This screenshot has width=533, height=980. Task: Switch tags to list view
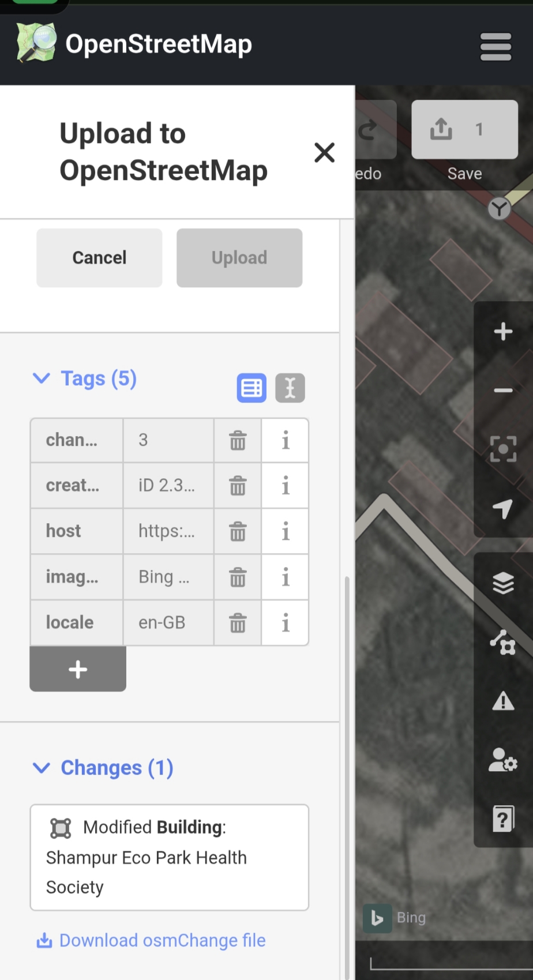(252, 388)
